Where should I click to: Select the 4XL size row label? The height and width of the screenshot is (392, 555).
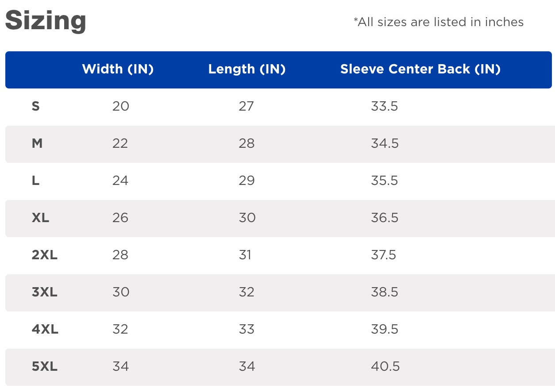45,329
